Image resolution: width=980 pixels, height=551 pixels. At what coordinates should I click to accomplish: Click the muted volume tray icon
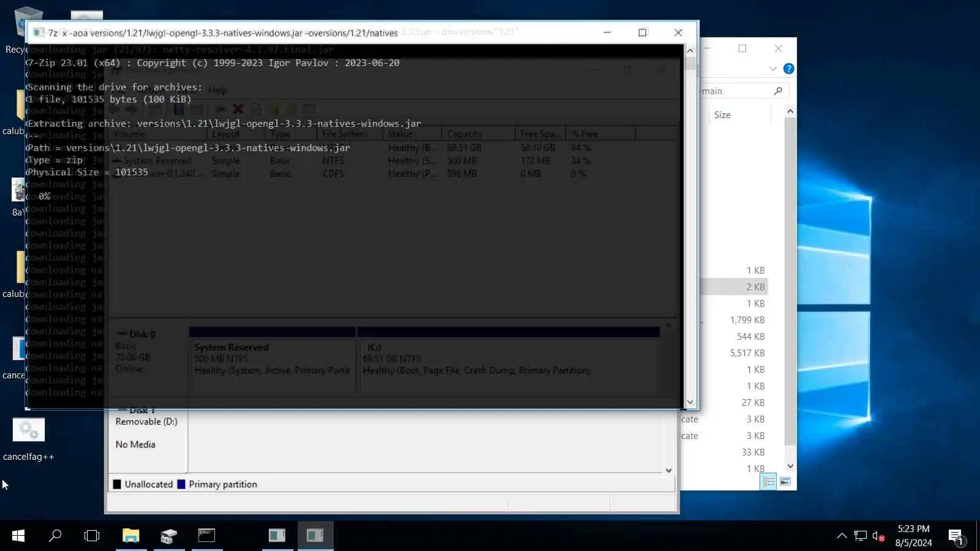[878, 536]
